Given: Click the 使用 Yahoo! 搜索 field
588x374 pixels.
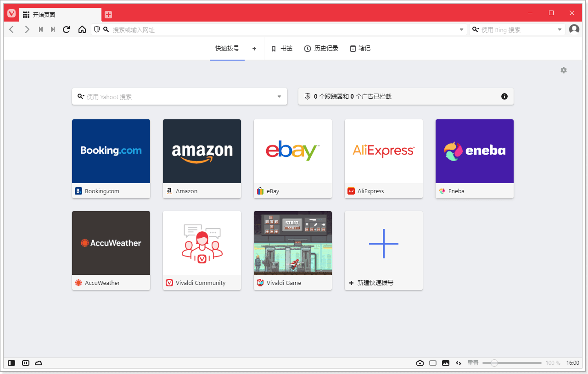Looking at the screenshot, I should tap(180, 96).
